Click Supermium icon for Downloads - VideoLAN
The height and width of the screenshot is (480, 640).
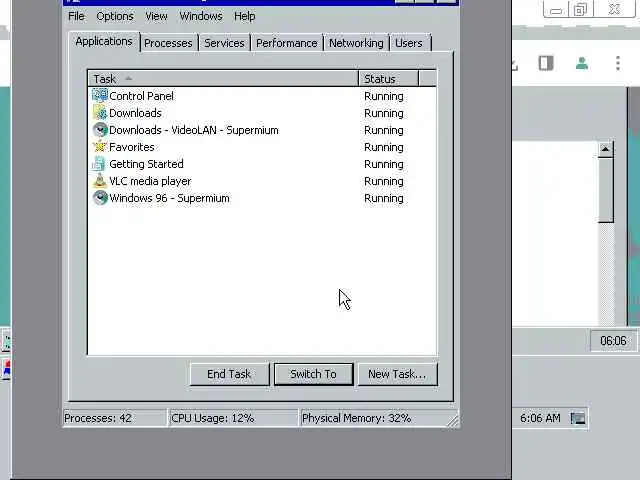pos(100,130)
